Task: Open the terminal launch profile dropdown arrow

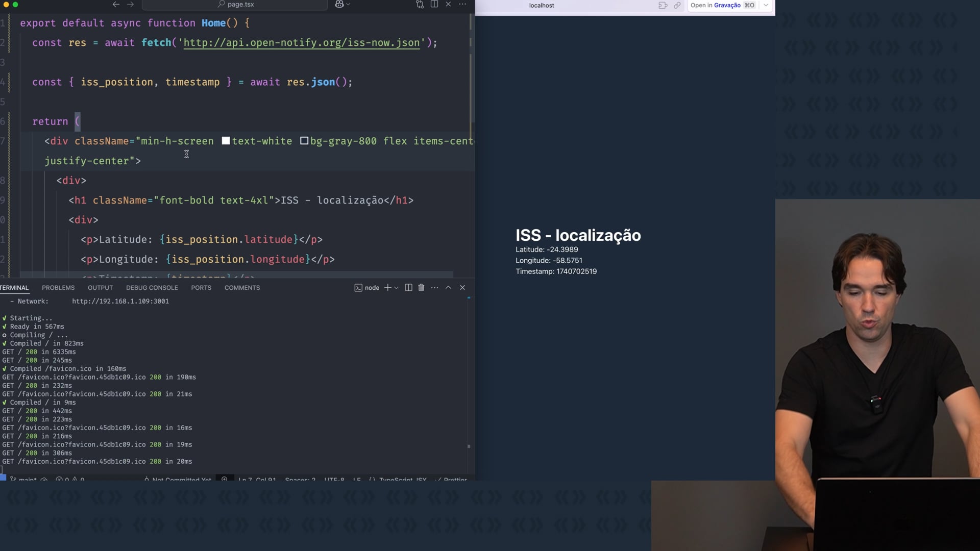Action: tap(396, 288)
